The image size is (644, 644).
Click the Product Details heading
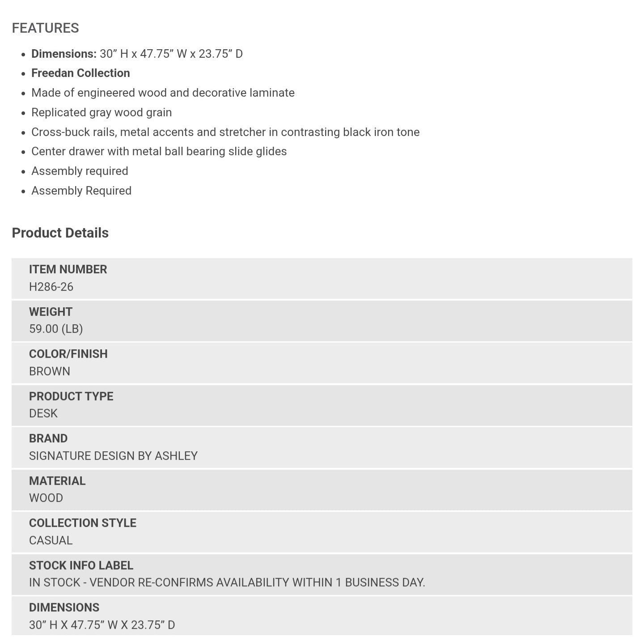tap(60, 233)
